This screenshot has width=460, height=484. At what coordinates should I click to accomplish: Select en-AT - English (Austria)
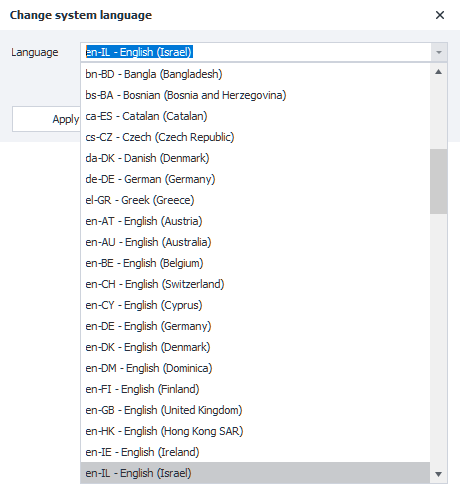[x=255, y=221]
